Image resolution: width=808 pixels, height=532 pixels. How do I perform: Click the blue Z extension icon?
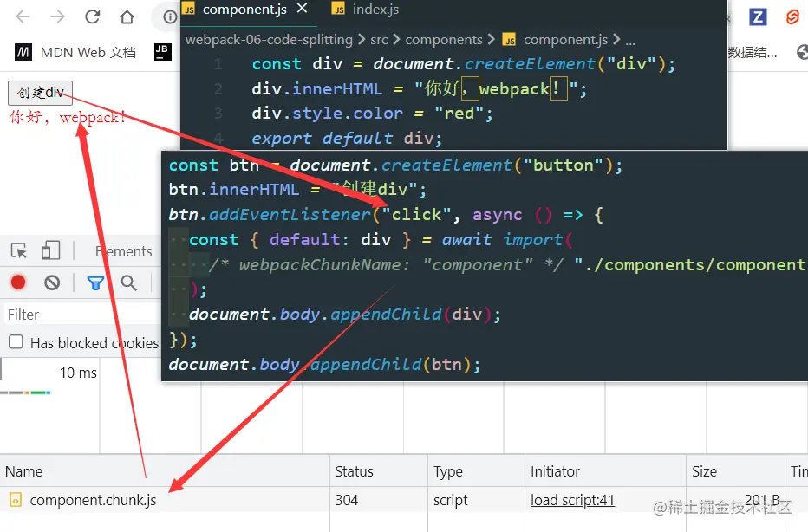[758, 17]
